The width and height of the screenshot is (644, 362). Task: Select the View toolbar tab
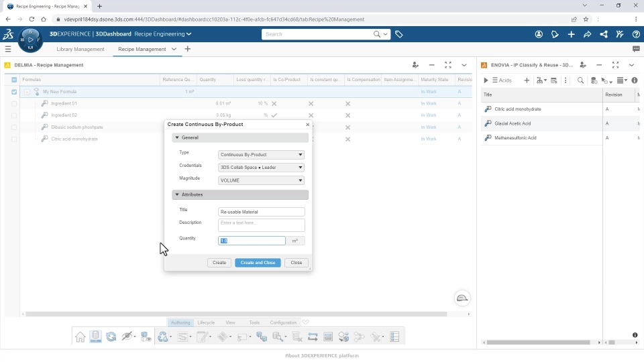point(230,322)
